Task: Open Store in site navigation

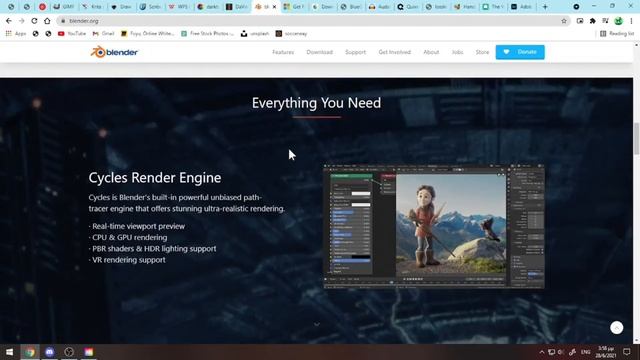Action: 482,52
